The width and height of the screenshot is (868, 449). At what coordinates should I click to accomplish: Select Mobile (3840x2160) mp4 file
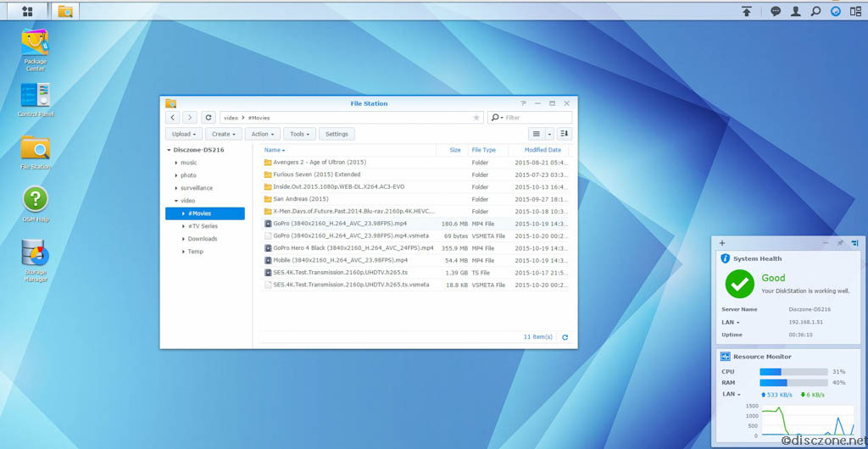tap(415, 260)
